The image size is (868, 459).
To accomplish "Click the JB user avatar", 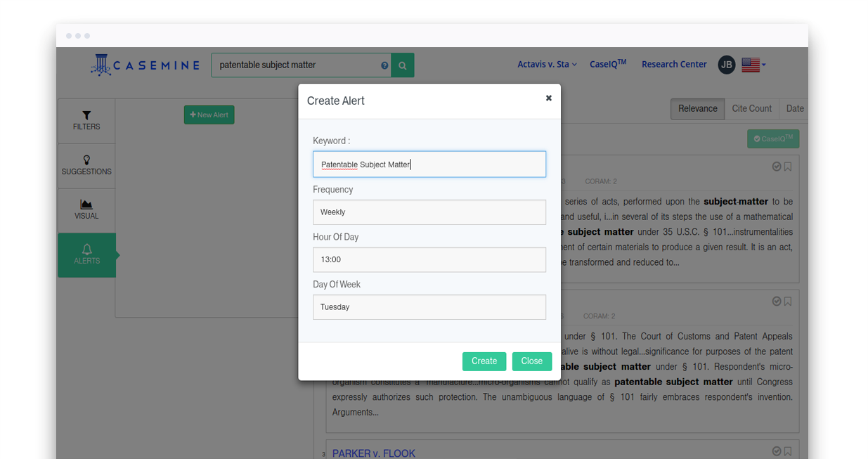I will click(x=726, y=65).
